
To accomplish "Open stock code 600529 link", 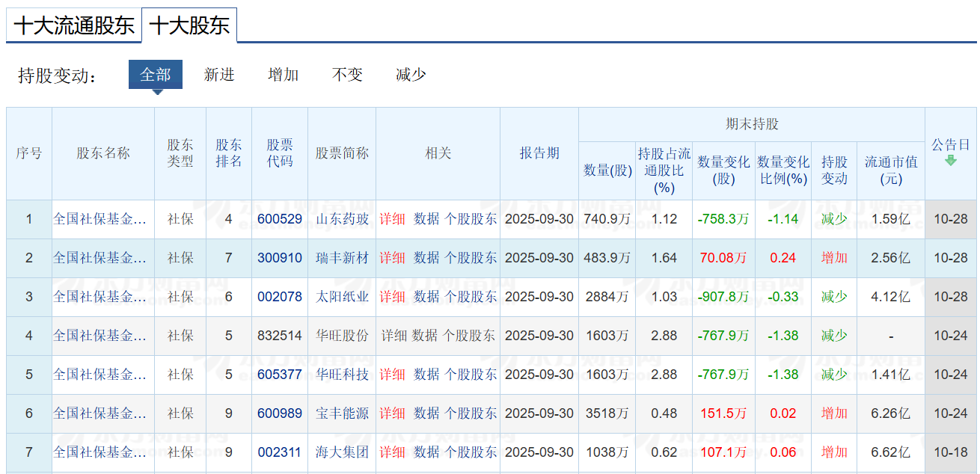I will coord(280,219).
